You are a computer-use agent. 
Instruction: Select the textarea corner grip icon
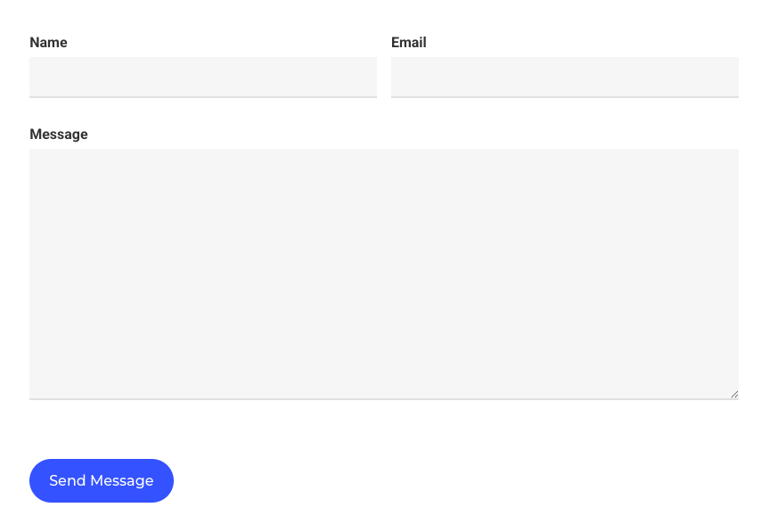(x=734, y=394)
